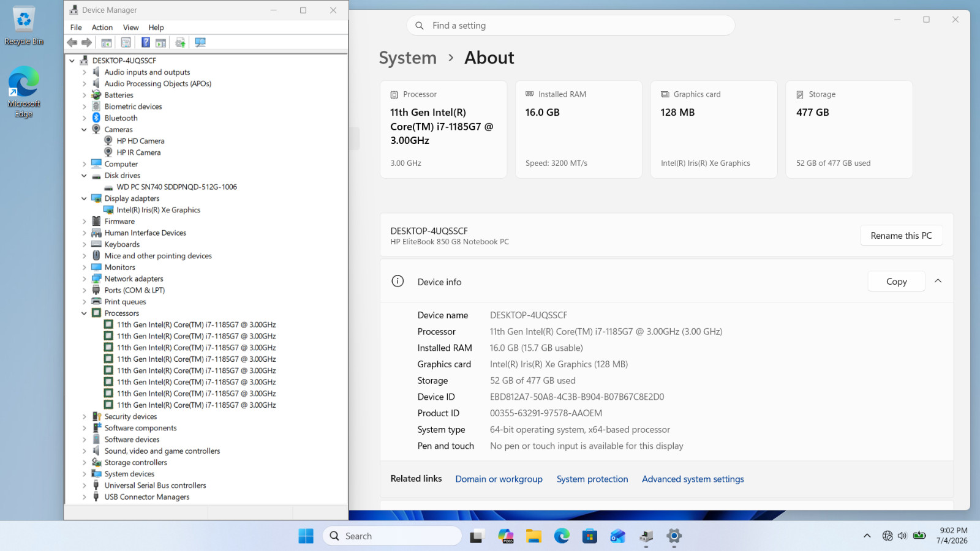The height and width of the screenshot is (551, 980).
Task: Open the Domain or workgroup link
Action: pos(499,479)
